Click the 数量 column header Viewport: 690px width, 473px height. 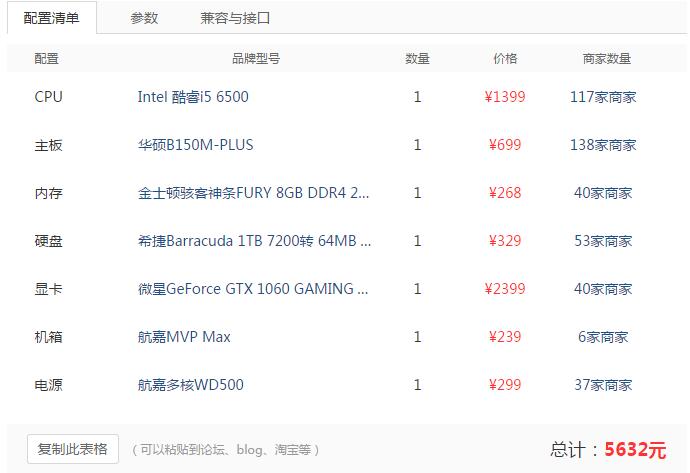417,59
